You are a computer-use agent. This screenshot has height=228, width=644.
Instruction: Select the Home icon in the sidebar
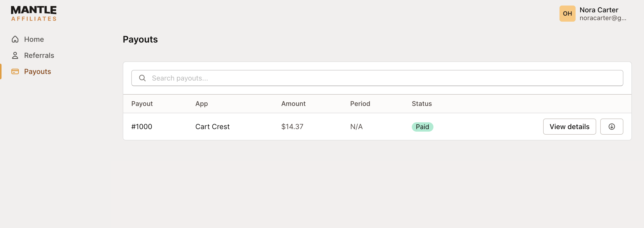(x=15, y=39)
